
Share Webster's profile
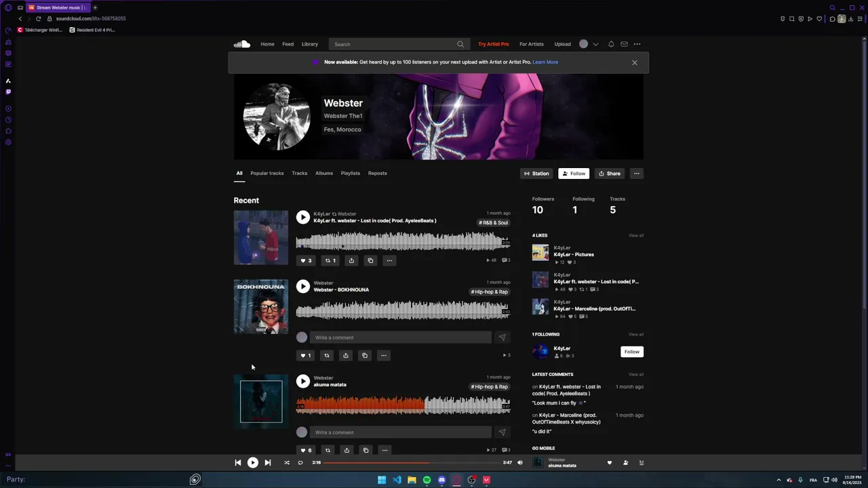pyautogui.click(x=610, y=174)
